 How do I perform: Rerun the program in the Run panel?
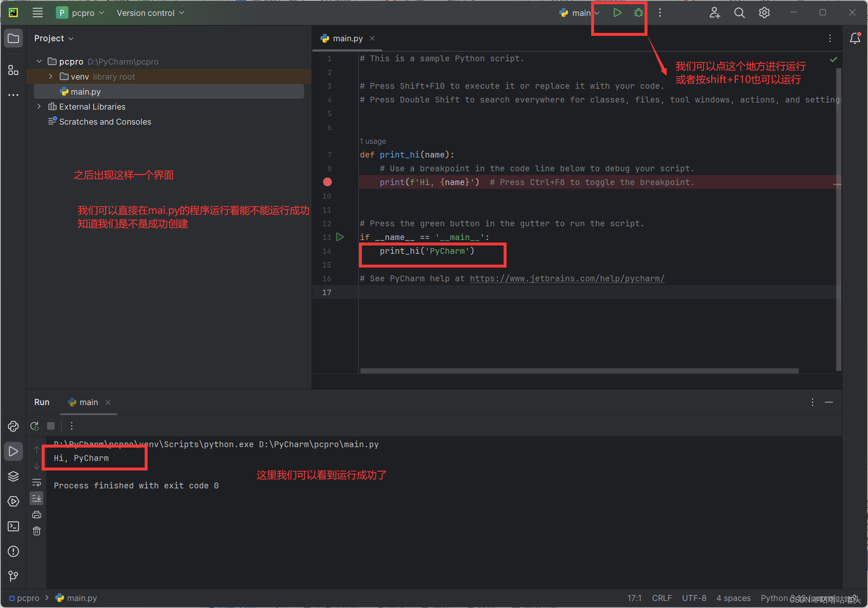click(34, 425)
